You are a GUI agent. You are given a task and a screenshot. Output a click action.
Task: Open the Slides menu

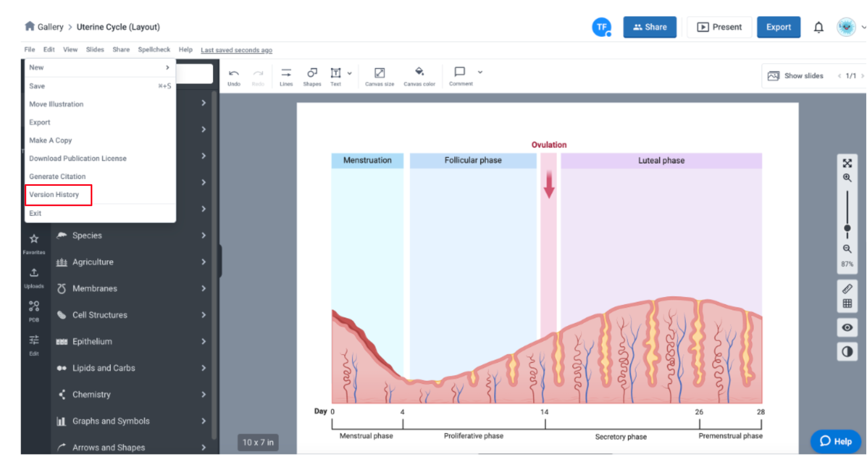95,50
